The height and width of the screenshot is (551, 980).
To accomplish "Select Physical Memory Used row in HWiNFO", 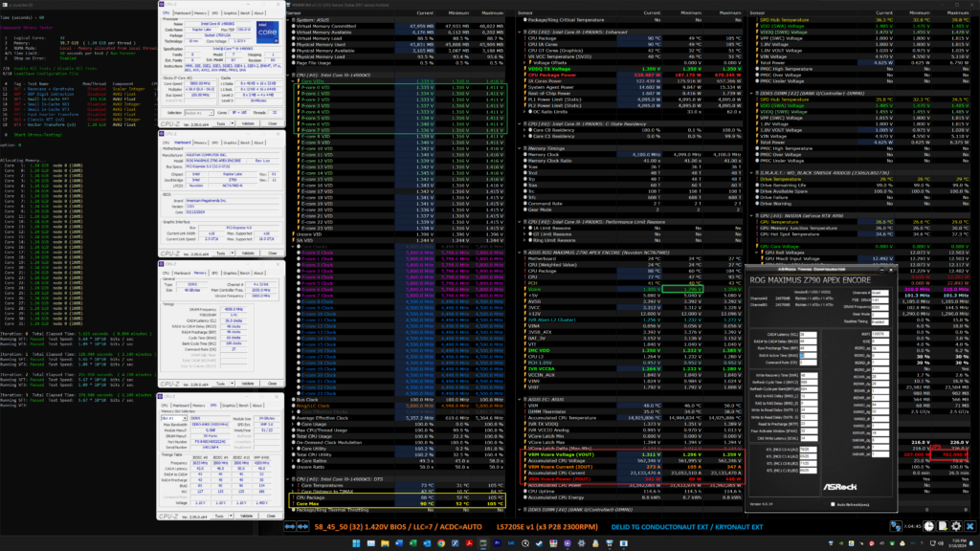I will [x=397, y=44].
